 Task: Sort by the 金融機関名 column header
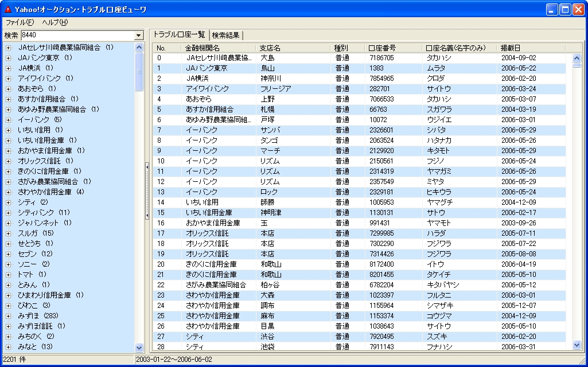pyautogui.click(x=219, y=48)
